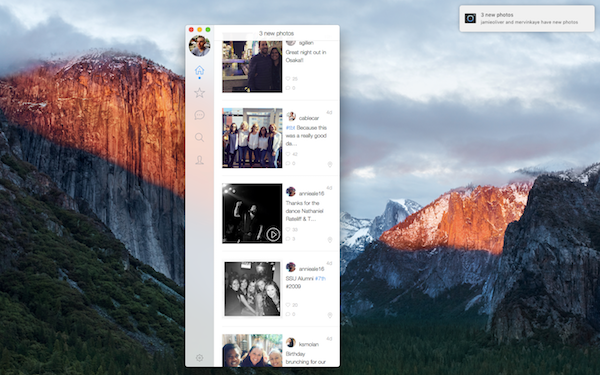Like the 'SSU Alumni' post

click(x=288, y=305)
